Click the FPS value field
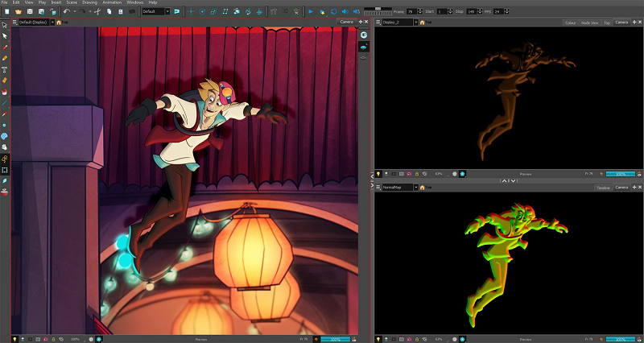Viewport: 644px width, 343px height. point(499,12)
